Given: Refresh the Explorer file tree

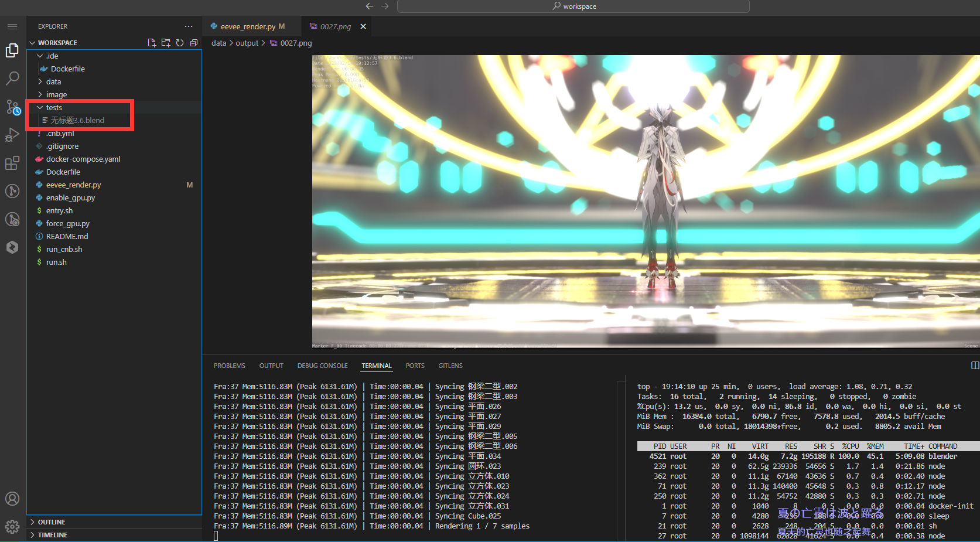Looking at the screenshot, I should [180, 43].
